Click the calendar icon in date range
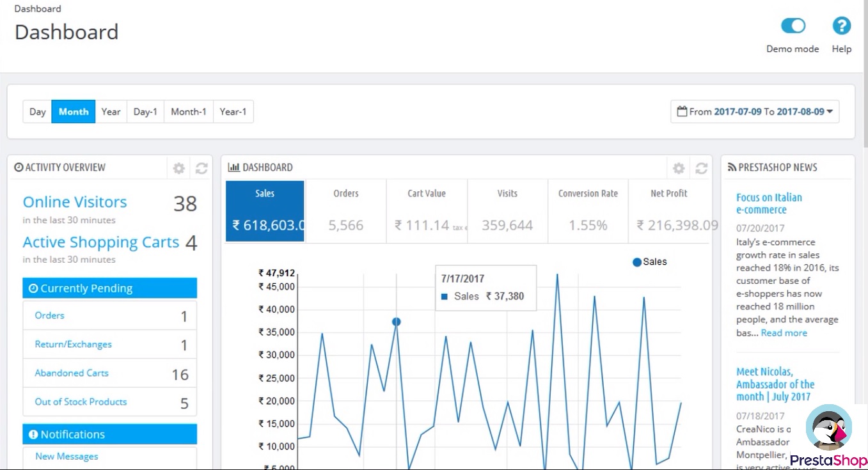The image size is (868, 470). coord(682,111)
